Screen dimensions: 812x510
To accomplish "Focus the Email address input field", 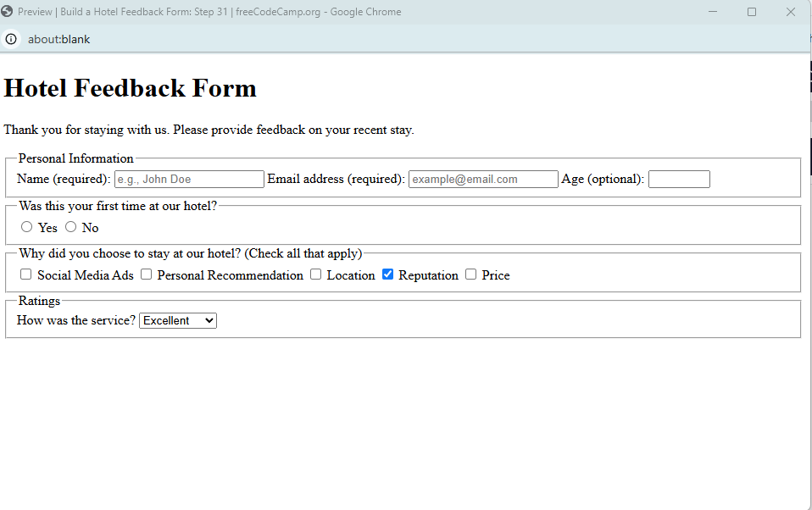I will click(483, 179).
